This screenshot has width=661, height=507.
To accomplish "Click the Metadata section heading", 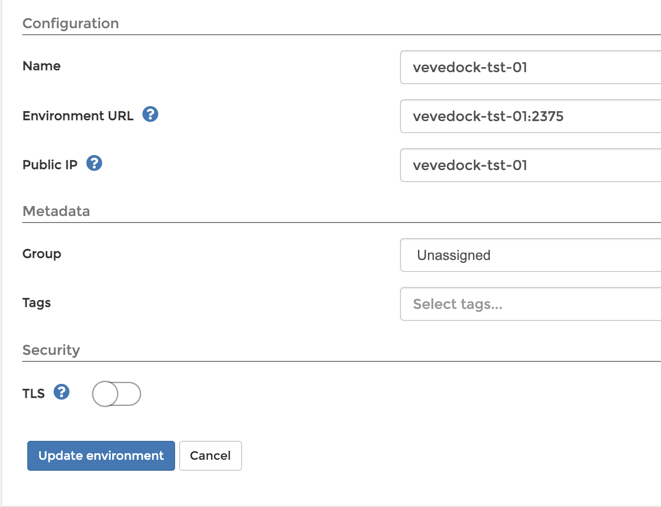I will [56, 211].
